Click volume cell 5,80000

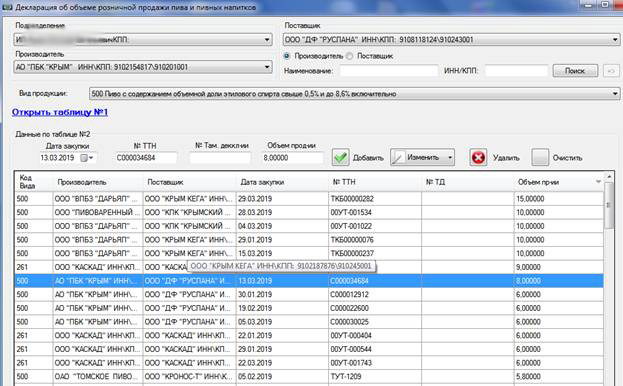tap(559, 377)
